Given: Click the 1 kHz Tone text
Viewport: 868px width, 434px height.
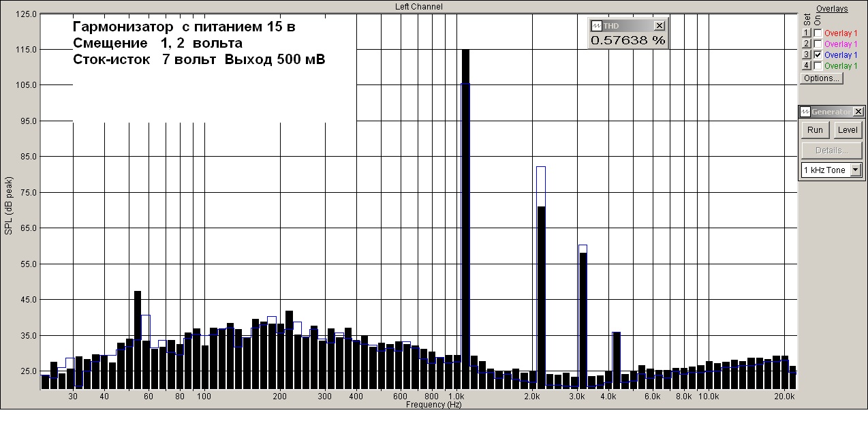Looking at the screenshot, I should [824, 170].
